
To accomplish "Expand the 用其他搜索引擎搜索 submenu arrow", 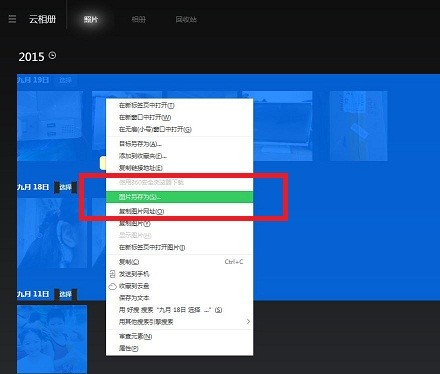I will 248,322.
